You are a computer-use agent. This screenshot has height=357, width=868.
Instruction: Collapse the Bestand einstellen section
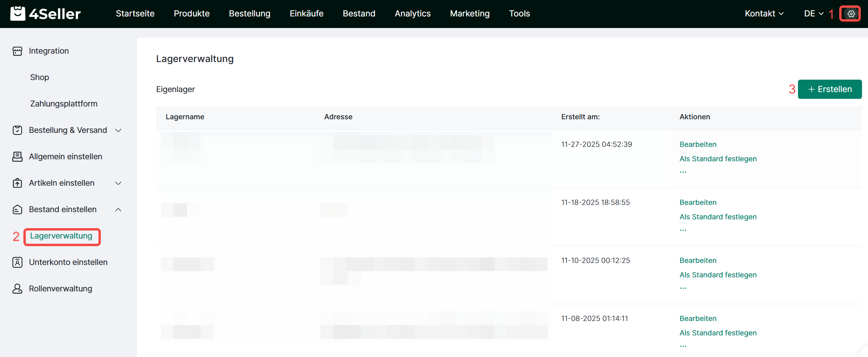118,210
